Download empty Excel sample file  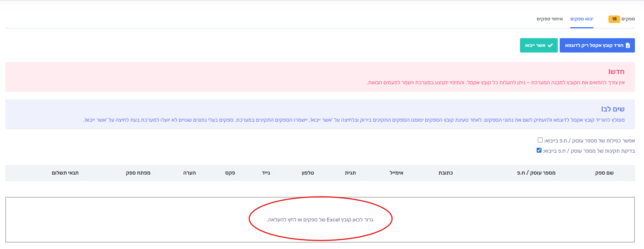[597, 45]
